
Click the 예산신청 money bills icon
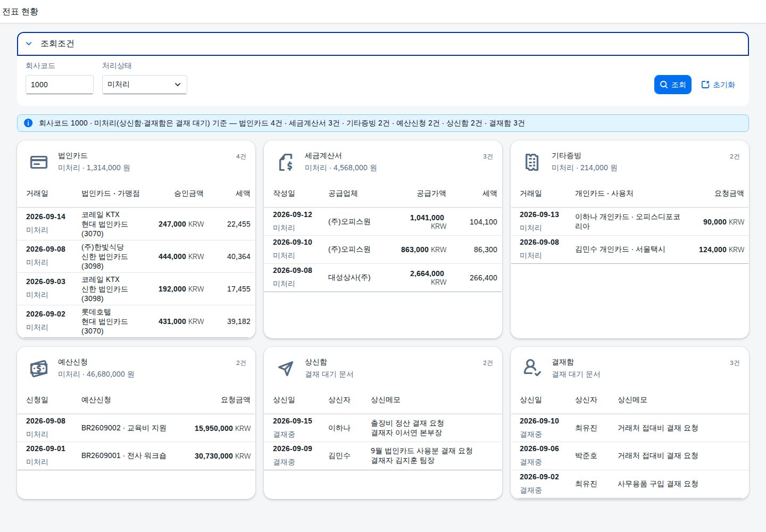[39, 368]
